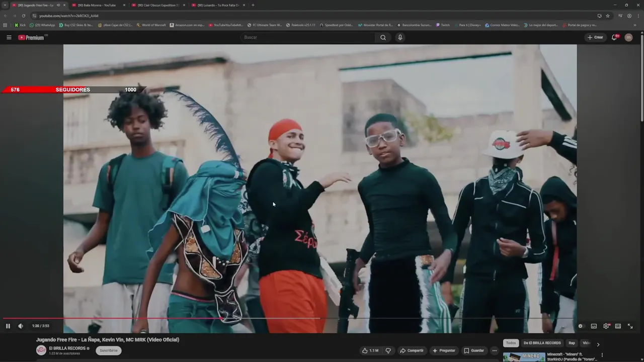Screen dimensions: 644x362
Task: Open El BRILLA RECORDS channel avatar
Action: click(41, 350)
